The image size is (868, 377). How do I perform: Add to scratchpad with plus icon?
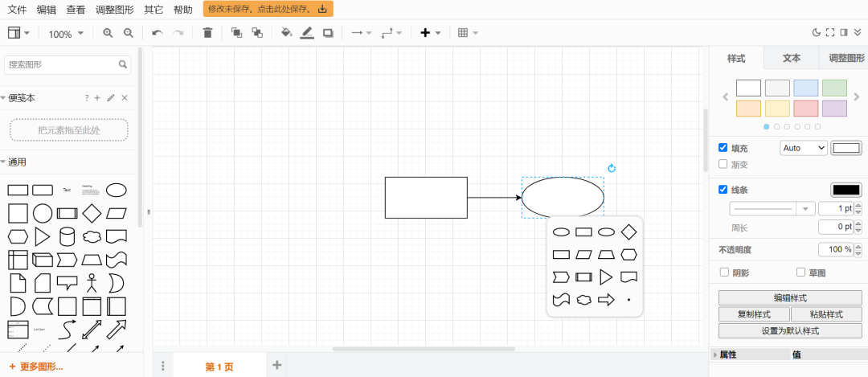pos(97,98)
